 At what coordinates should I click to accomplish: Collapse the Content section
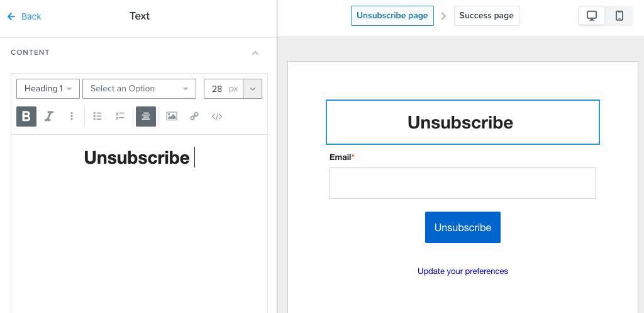[x=255, y=53]
